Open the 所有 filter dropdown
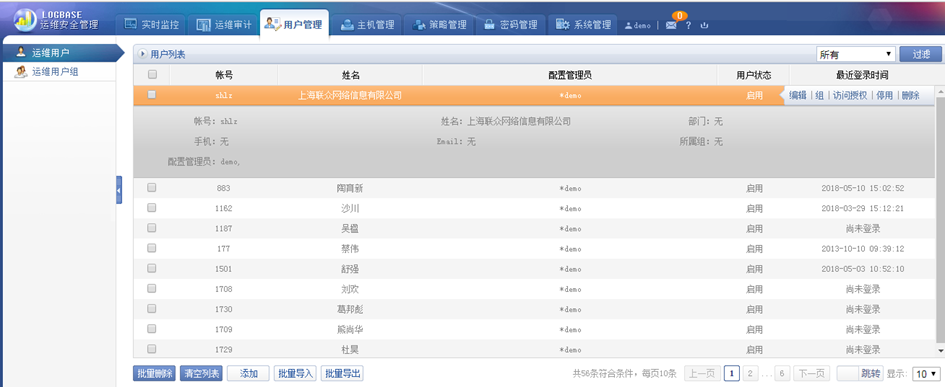The width and height of the screenshot is (945, 387). tap(856, 54)
